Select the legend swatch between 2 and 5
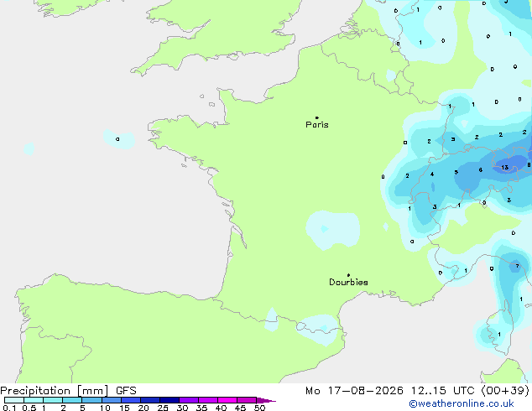The height and width of the screenshot is (411, 532). (x=72, y=400)
